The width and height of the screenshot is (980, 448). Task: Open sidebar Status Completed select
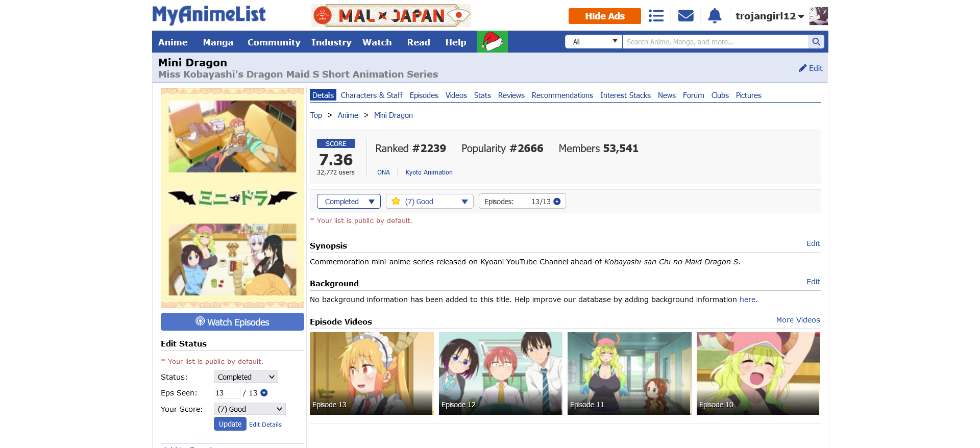[x=246, y=377]
